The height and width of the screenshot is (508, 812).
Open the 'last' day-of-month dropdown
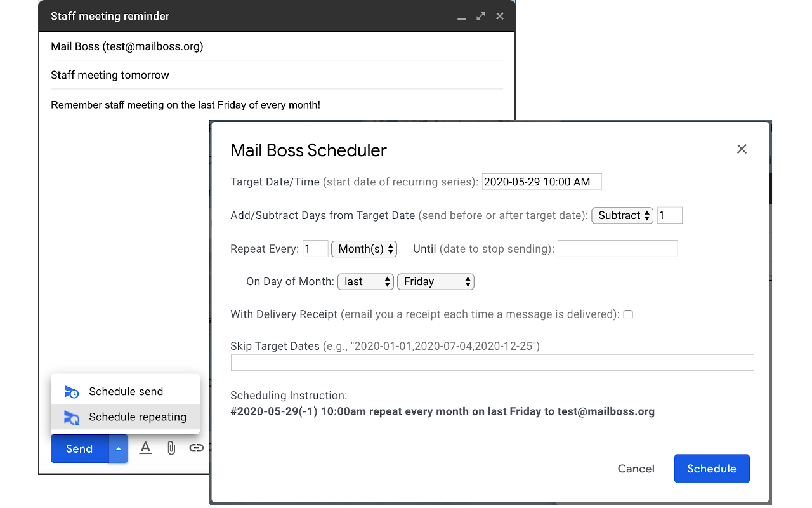pos(366,281)
